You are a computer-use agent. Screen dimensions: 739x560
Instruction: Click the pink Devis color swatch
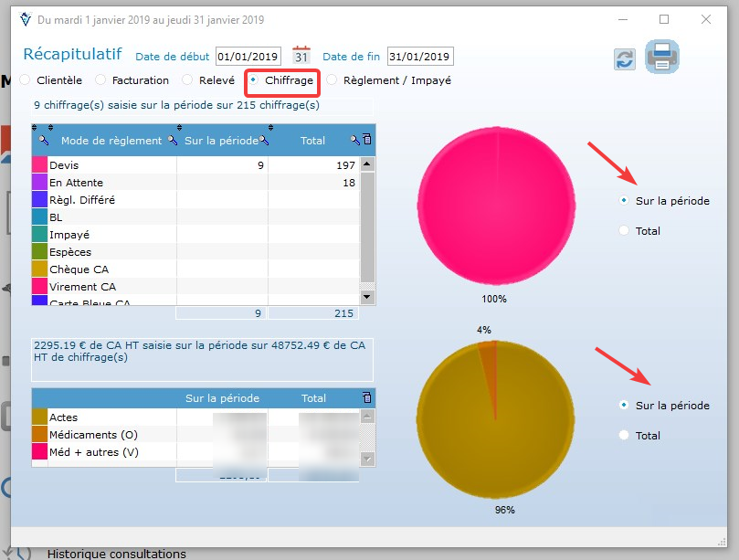(39, 164)
